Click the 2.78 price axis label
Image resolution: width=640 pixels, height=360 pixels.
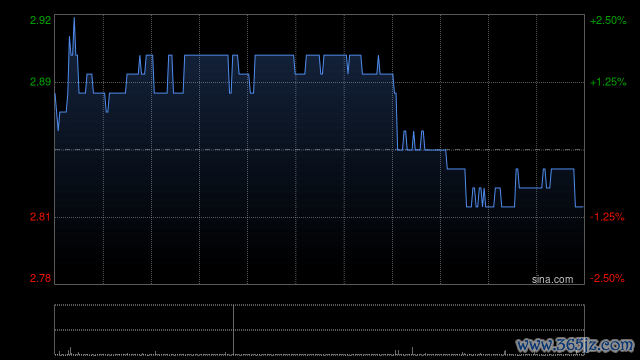tap(40, 278)
